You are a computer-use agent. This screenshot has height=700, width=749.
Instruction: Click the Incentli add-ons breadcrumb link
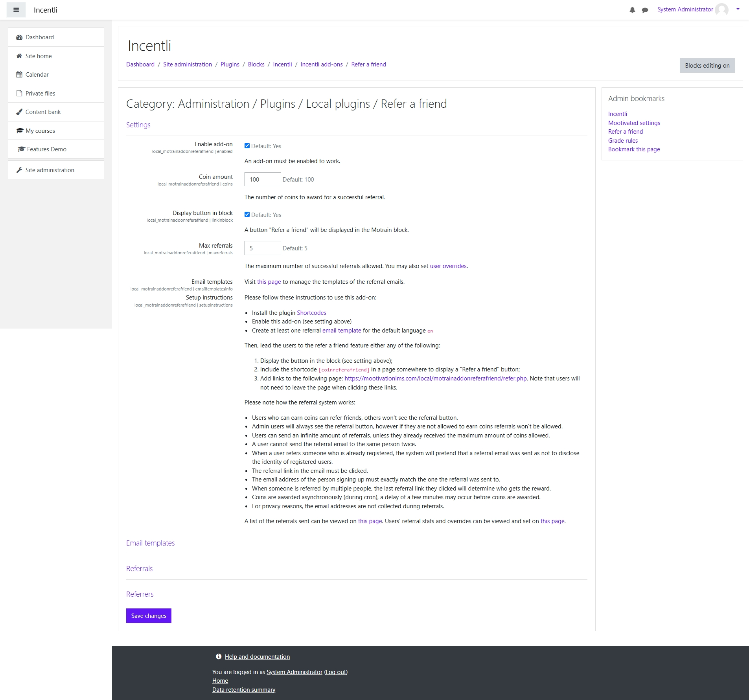(322, 64)
